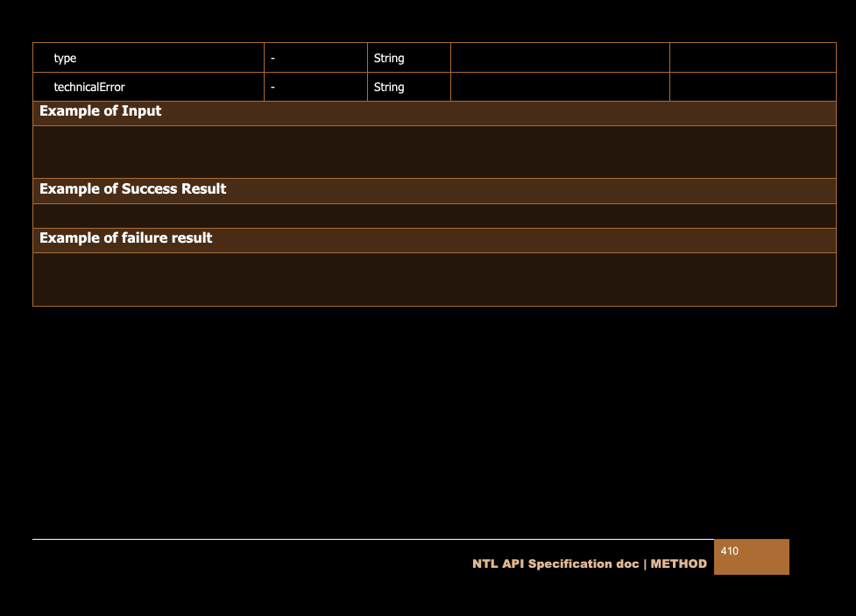Screen dimensions: 856x616
Task: Click the empty box below 'Example of Input'
Action: 434,152
